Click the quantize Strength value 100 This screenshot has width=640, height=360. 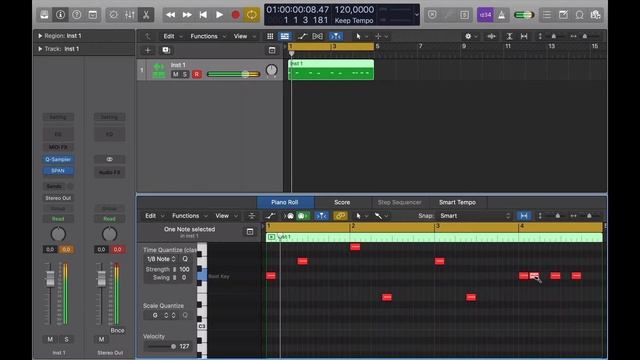pyautogui.click(x=184, y=269)
